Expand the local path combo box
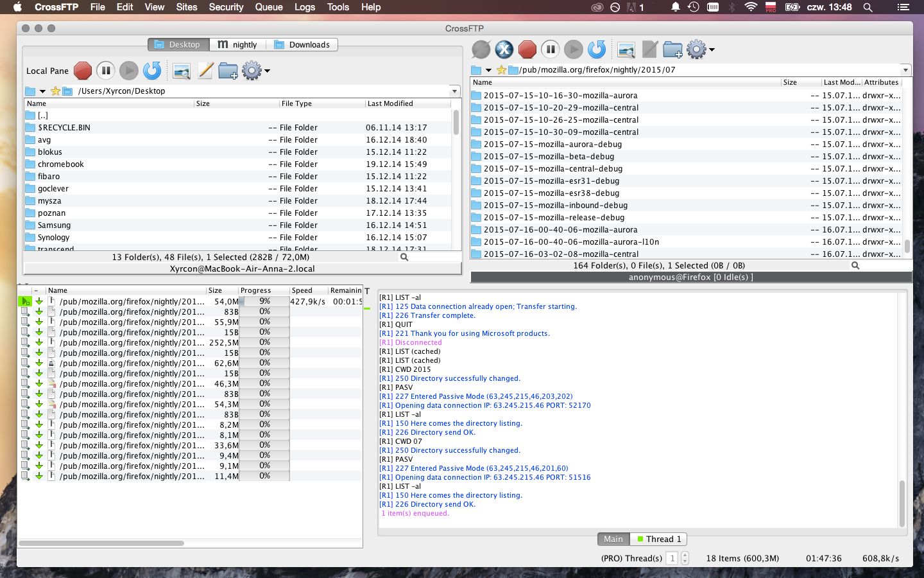 tap(454, 91)
